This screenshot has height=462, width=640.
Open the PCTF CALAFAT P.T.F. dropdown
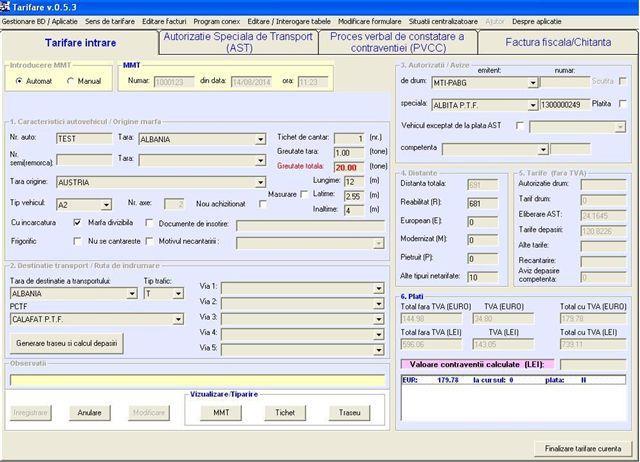pyautogui.click(x=178, y=319)
